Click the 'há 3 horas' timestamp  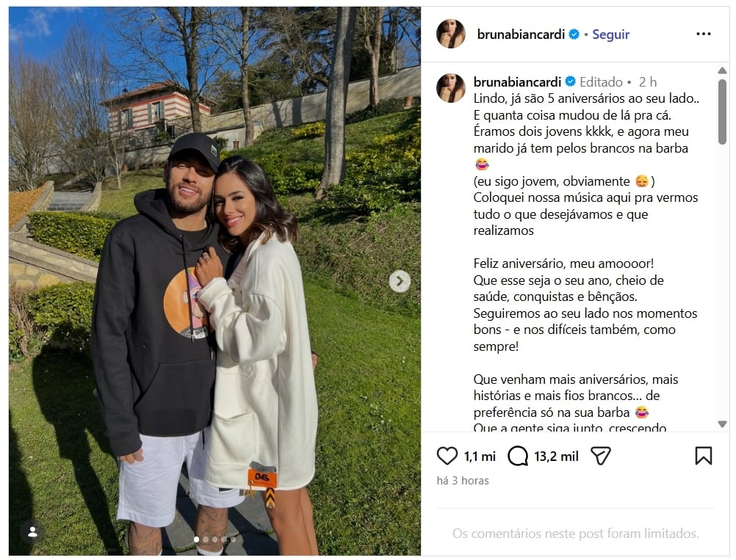tap(463, 481)
